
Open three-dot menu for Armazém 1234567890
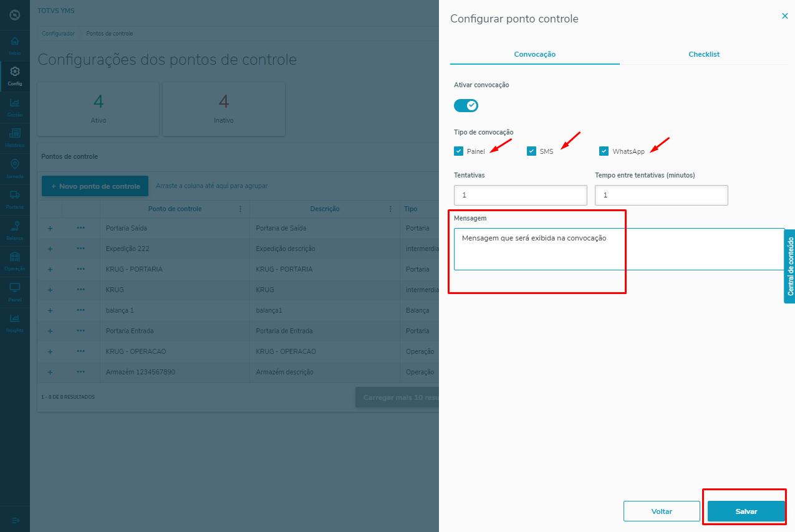click(80, 372)
